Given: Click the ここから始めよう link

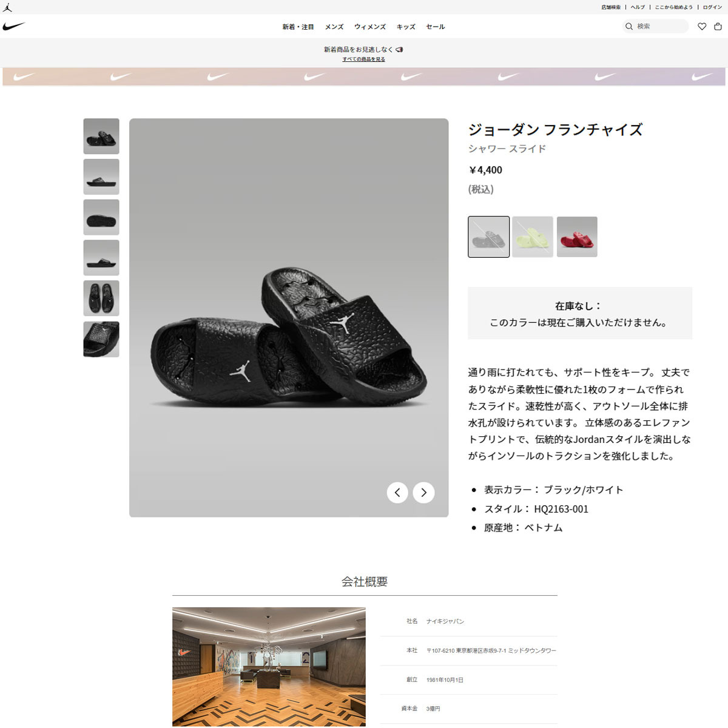Looking at the screenshot, I should (x=673, y=7).
